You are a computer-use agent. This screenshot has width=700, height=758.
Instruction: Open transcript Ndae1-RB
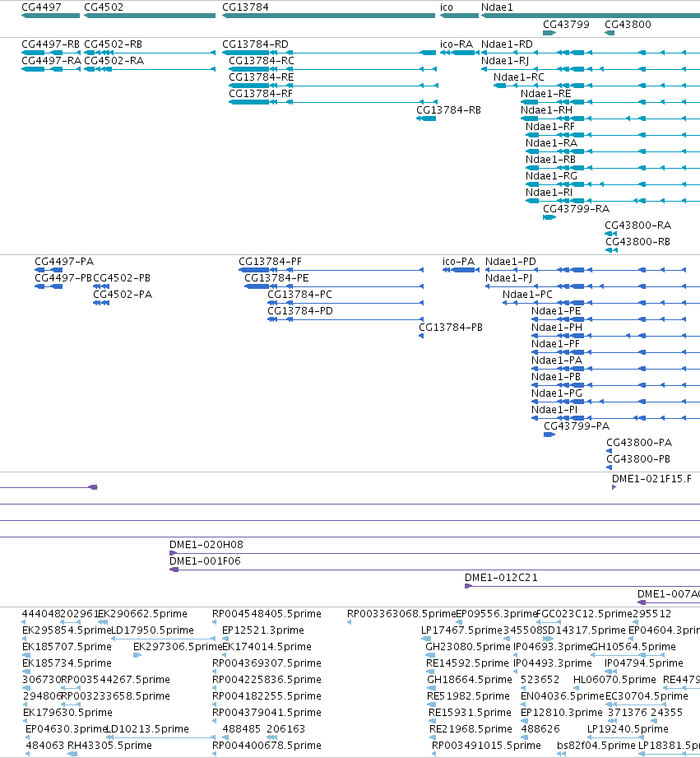[x=551, y=160]
